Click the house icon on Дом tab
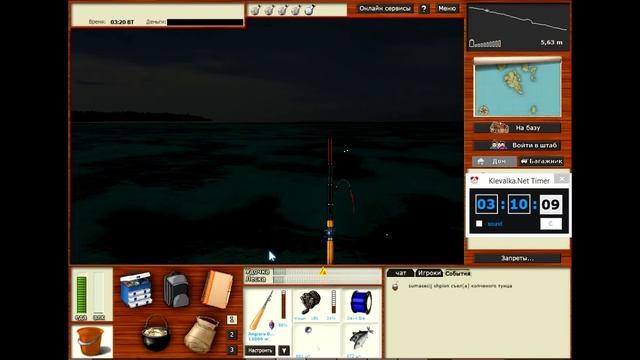Image resolution: width=640 pixels, height=360 pixels. click(x=481, y=161)
